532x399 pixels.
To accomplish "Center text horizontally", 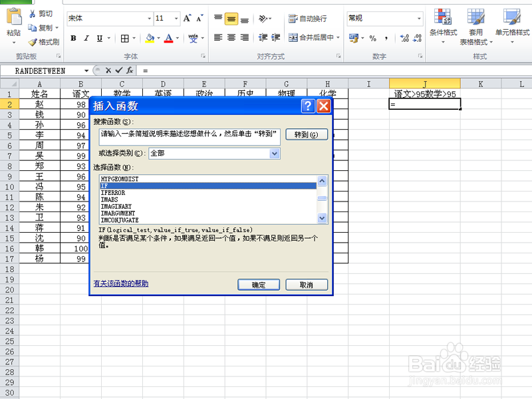I will tap(231, 37).
